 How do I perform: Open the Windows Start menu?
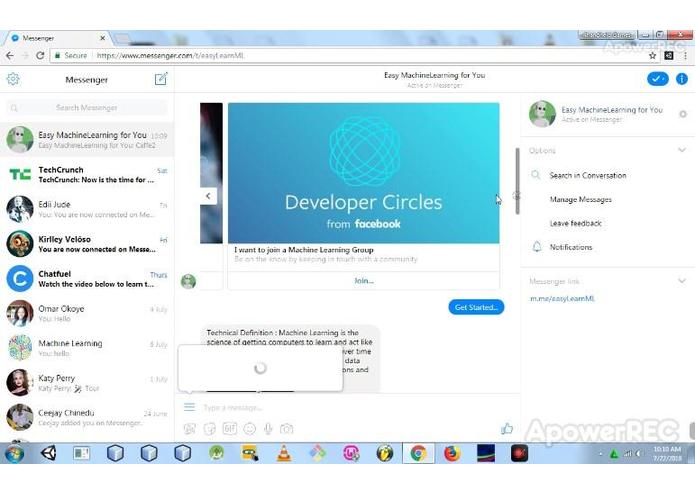pyautogui.click(x=14, y=454)
